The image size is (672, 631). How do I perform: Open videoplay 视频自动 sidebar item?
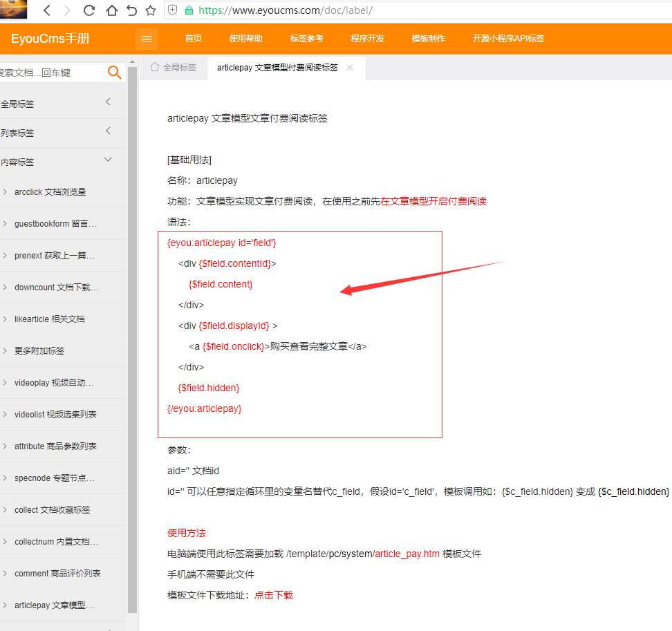click(64, 383)
